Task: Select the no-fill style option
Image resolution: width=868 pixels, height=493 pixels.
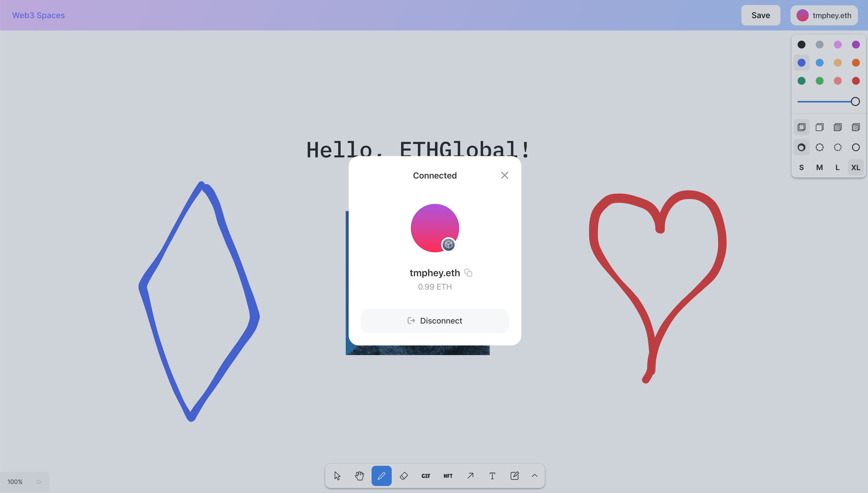Action: [801, 127]
